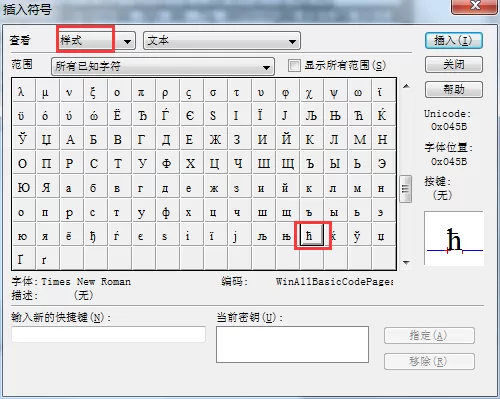Select the lowercase ў symbol cell
Image resolution: width=500 pixels, height=399 pixels.
click(359, 235)
